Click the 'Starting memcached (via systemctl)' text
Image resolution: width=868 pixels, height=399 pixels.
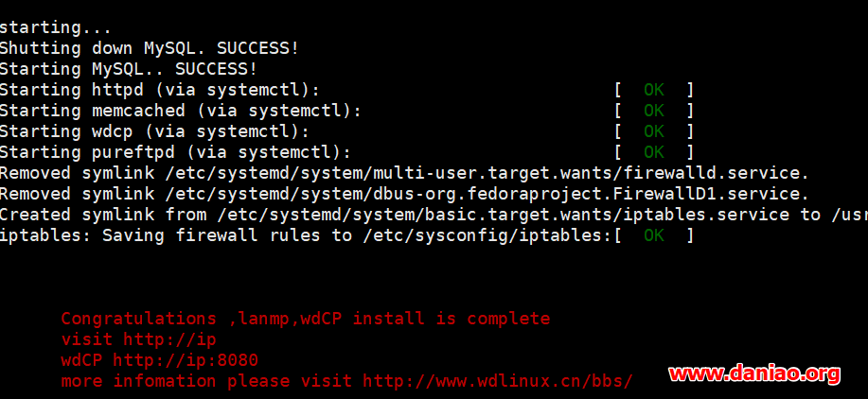tap(181, 111)
